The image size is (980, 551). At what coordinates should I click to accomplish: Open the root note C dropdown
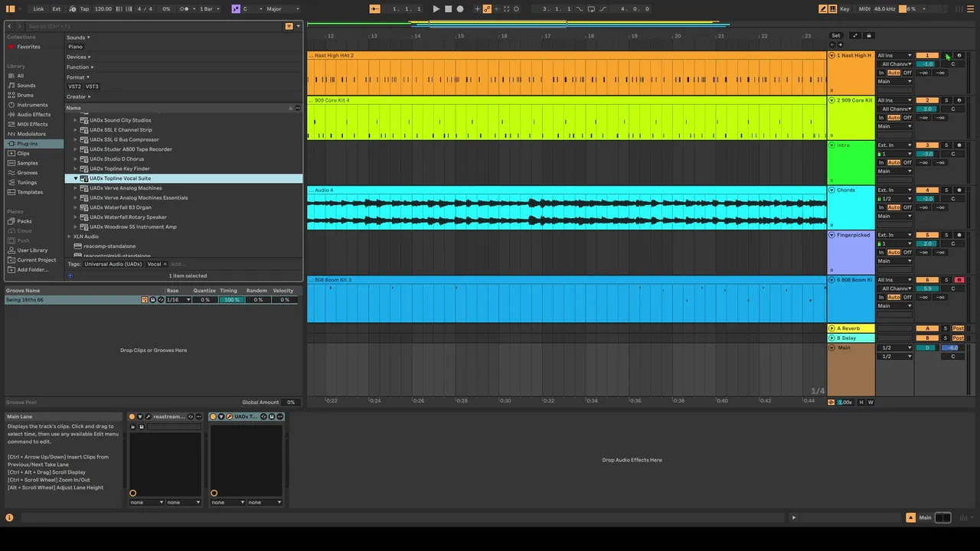click(251, 9)
